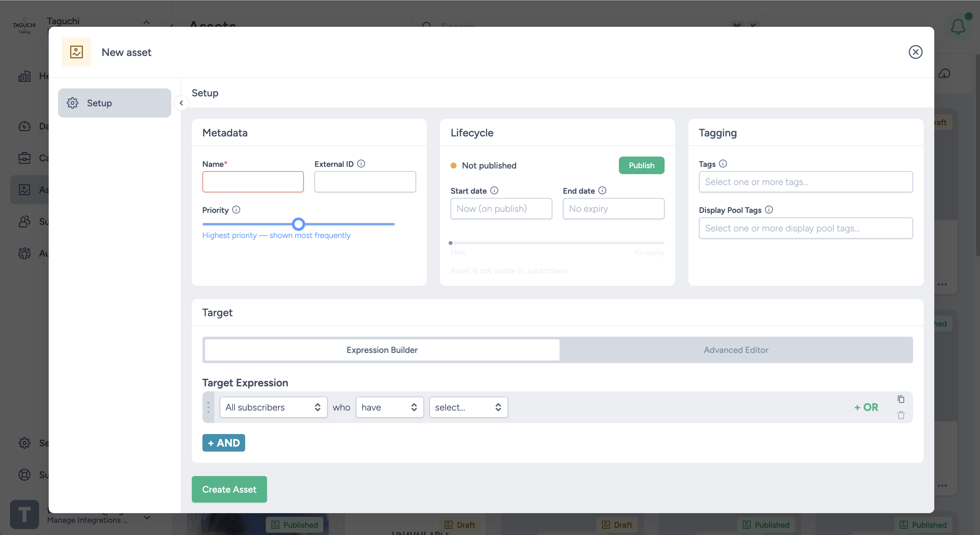Click the briefcase icon in the background sidebar

[x=25, y=158]
